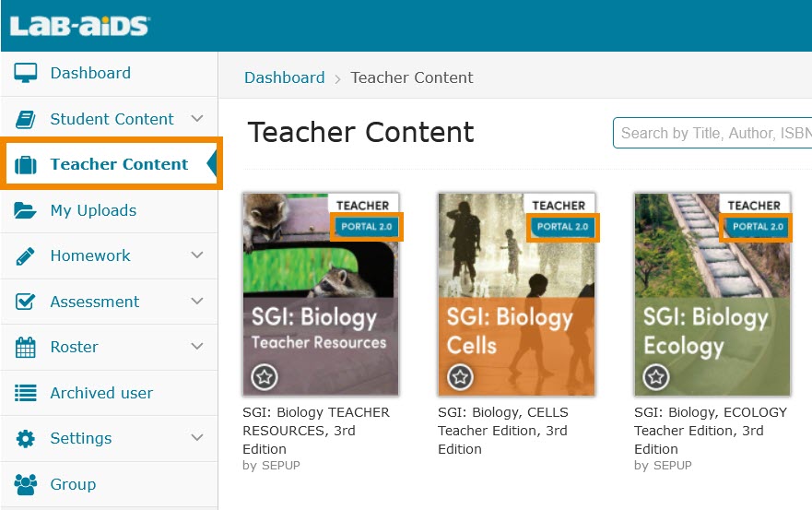
Task: Click the Assessment checkmark icon
Action: (x=26, y=302)
